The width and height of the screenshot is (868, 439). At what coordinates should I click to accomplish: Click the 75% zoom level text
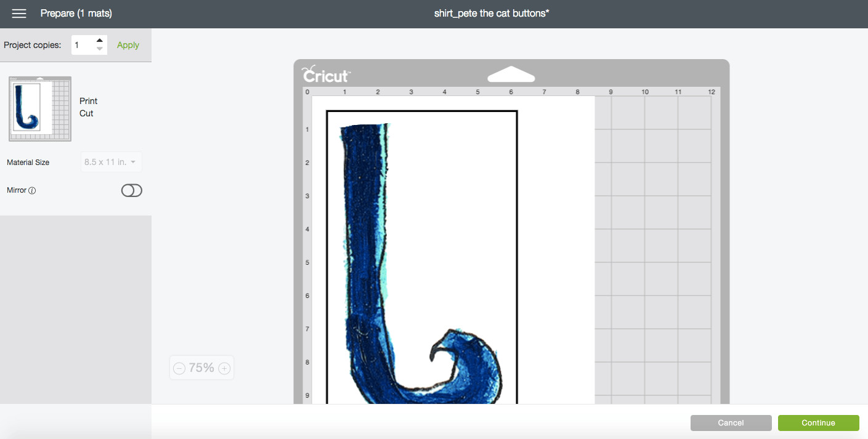tap(201, 368)
